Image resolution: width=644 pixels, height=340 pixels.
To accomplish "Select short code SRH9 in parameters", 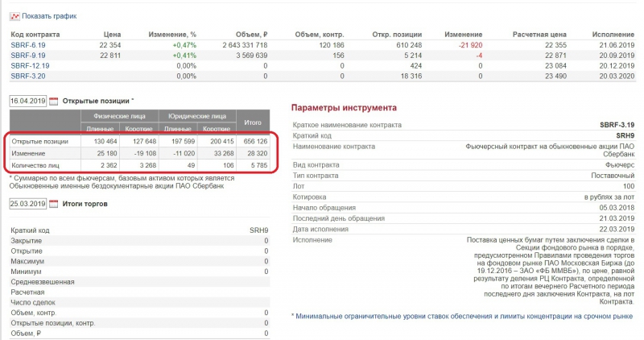I will click(x=625, y=135).
